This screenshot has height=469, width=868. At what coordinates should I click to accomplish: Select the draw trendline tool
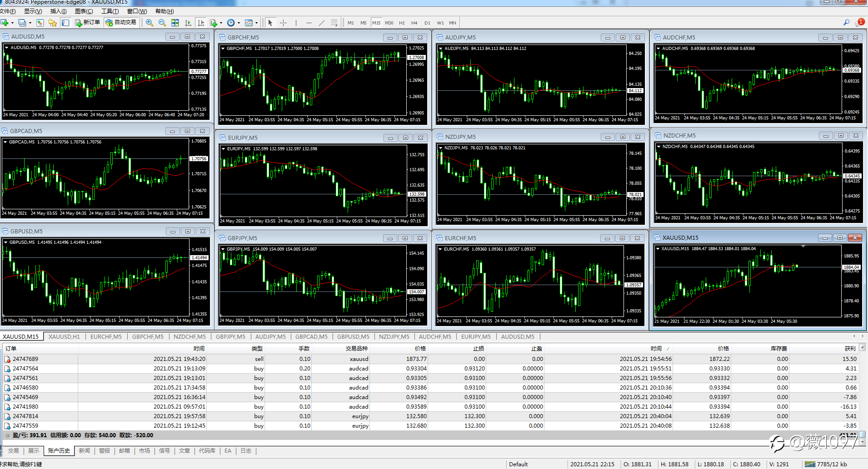click(322, 23)
